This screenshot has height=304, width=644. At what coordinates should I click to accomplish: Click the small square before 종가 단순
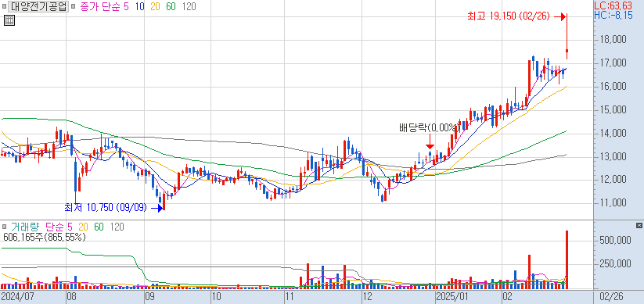pyautogui.click(x=74, y=6)
